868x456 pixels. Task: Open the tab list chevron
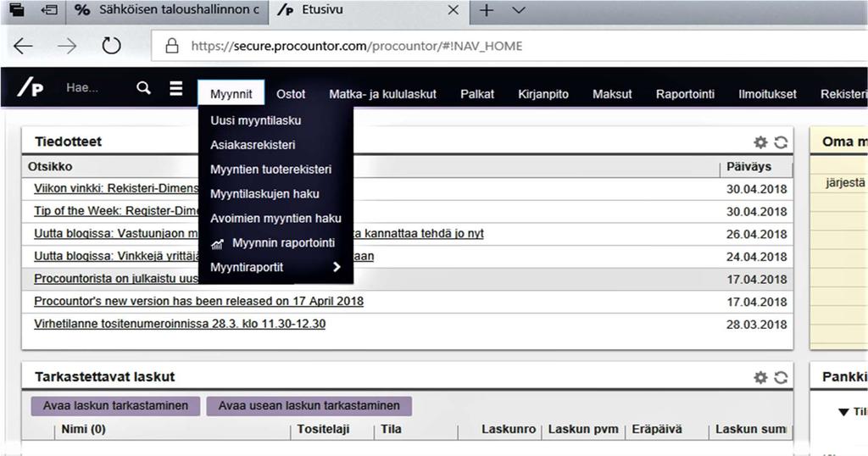click(519, 10)
